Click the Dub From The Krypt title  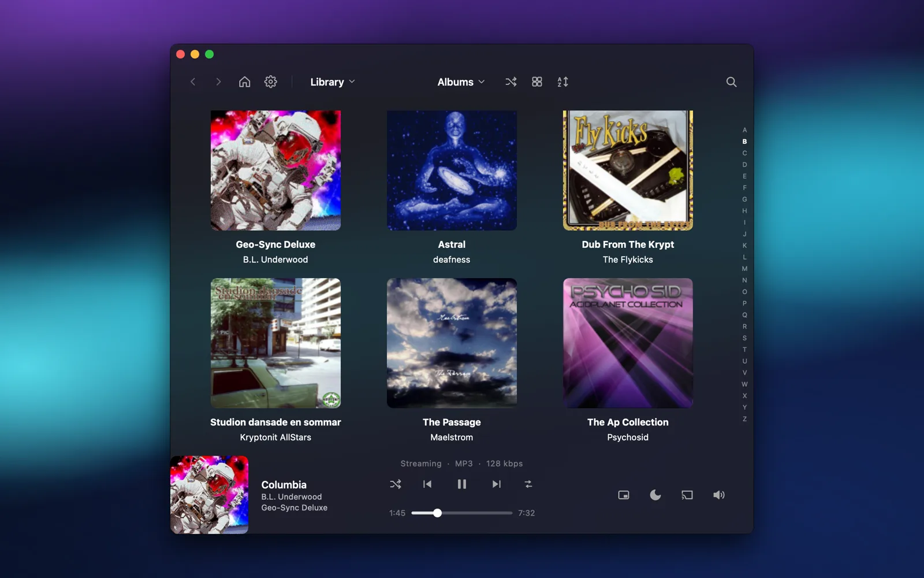(x=628, y=244)
